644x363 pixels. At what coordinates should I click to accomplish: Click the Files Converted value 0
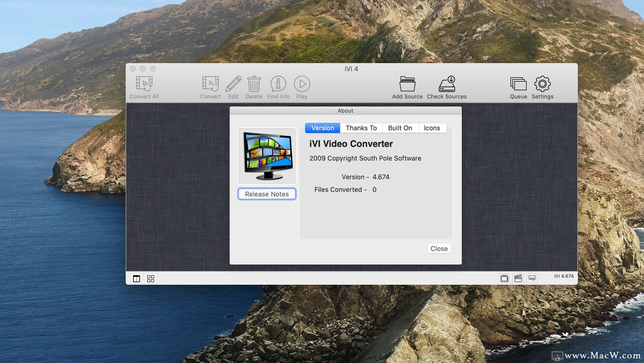[374, 190]
